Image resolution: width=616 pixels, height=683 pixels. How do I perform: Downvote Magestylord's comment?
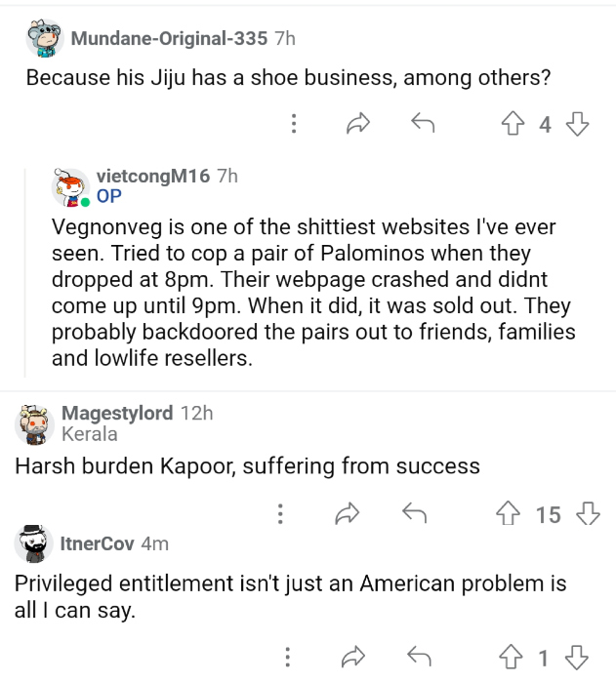(x=588, y=514)
